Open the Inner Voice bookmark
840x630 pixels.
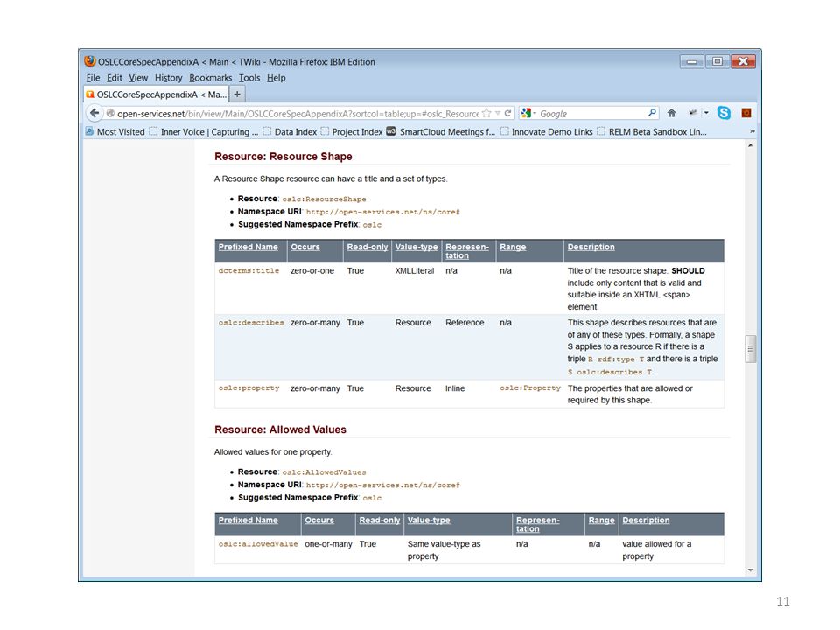pos(204,132)
